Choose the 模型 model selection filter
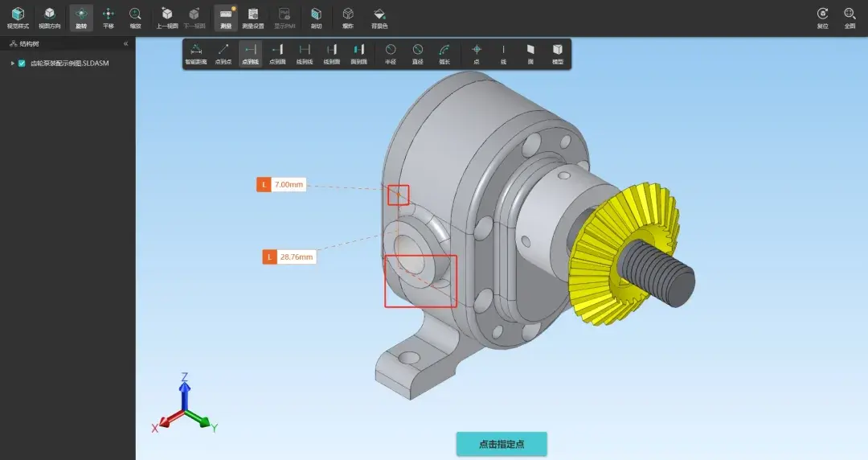 [x=558, y=54]
